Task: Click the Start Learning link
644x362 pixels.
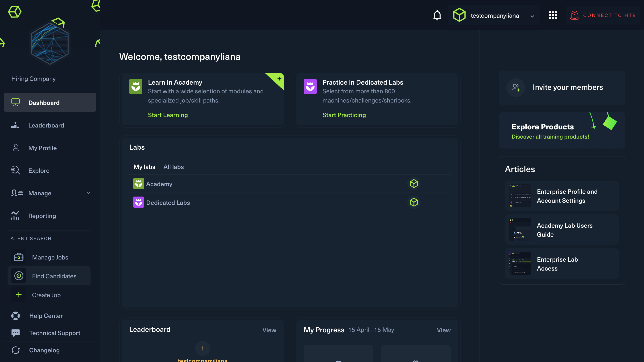Action: click(168, 115)
